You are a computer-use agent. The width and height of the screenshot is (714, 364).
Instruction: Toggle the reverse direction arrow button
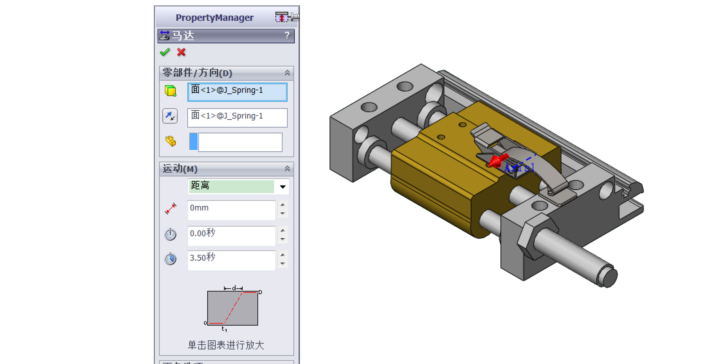[170, 116]
